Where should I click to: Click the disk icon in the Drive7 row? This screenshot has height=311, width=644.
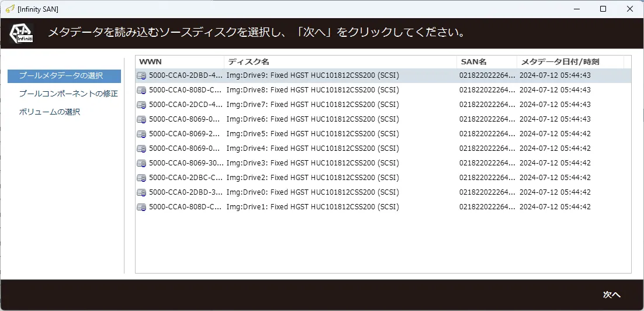click(x=141, y=105)
